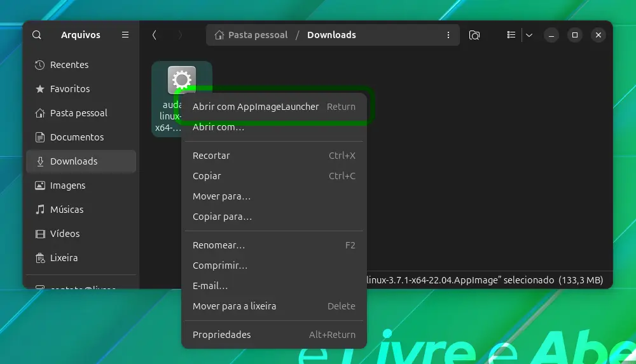Select Comprimir… from context menu
The width and height of the screenshot is (636, 364).
(273, 266)
